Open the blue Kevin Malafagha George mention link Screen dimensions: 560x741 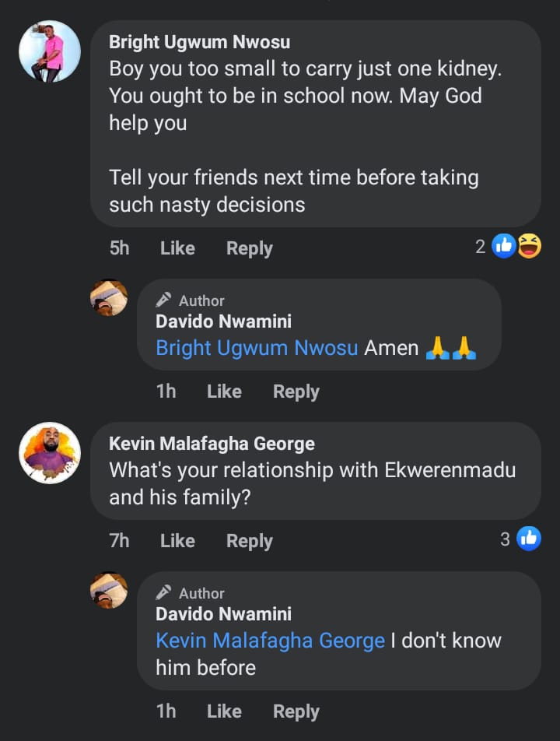coord(270,641)
